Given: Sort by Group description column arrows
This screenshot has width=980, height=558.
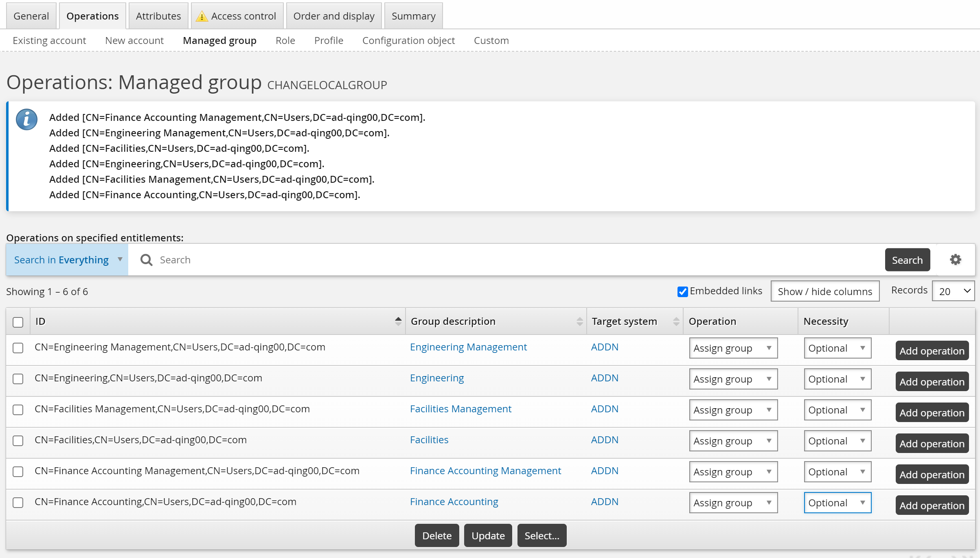Looking at the screenshot, I should (x=579, y=322).
